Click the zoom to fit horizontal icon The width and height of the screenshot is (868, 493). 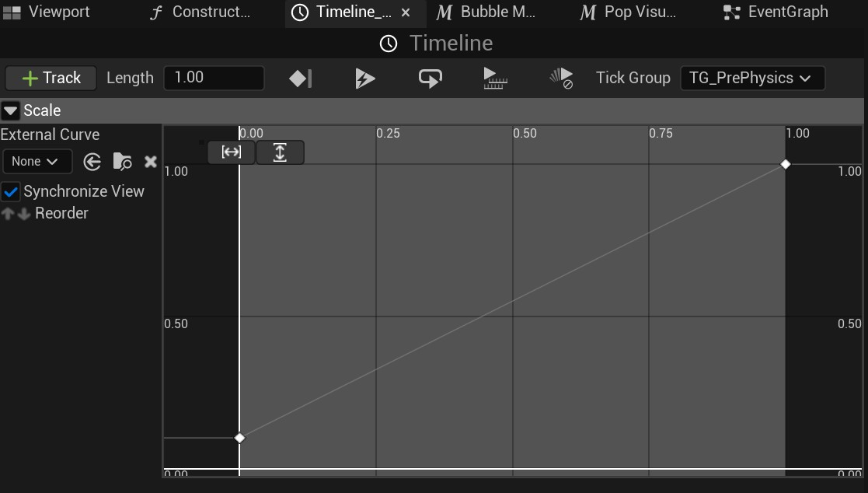(232, 152)
